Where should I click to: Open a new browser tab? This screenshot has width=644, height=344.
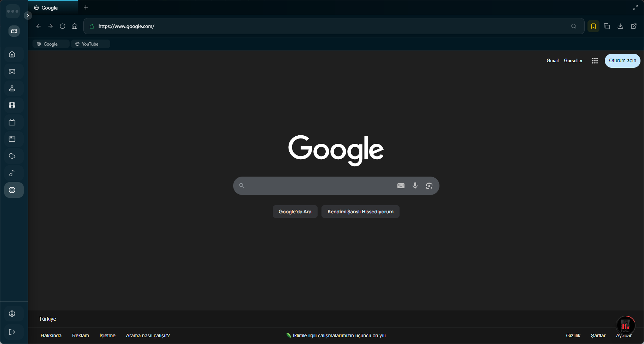tap(86, 7)
